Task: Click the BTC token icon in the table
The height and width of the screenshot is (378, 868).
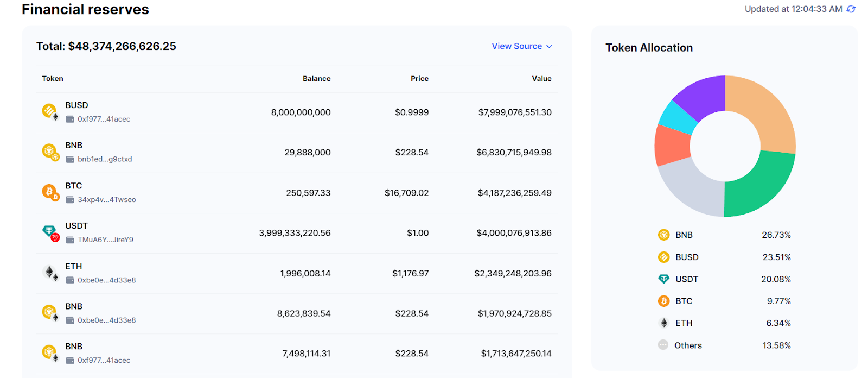Action: (49, 192)
